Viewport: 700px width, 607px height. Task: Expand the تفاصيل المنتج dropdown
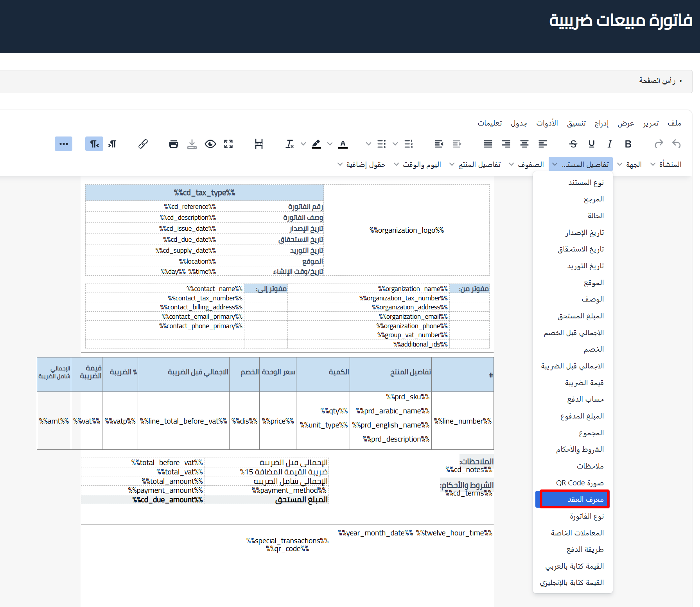pyautogui.click(x=475, y=164)
